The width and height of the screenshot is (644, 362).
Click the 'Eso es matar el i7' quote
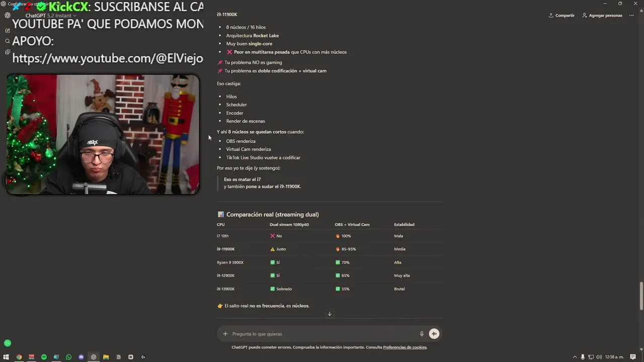click(x=242, y=179)
